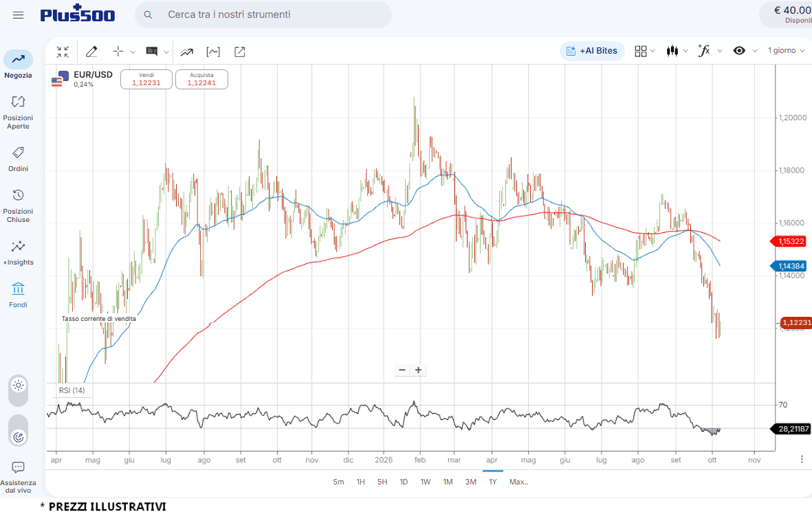Click the chart layout grid icon
Viewport: 812px width, 514px height.
pyautogui.click(x=641, y=51)
